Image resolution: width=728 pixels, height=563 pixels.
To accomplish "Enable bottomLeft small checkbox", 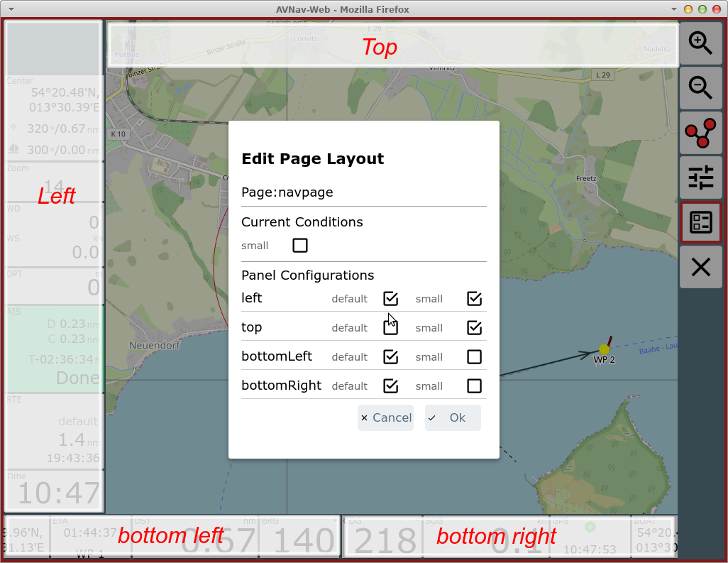I will pyautogui.click(x=474, y=356).
